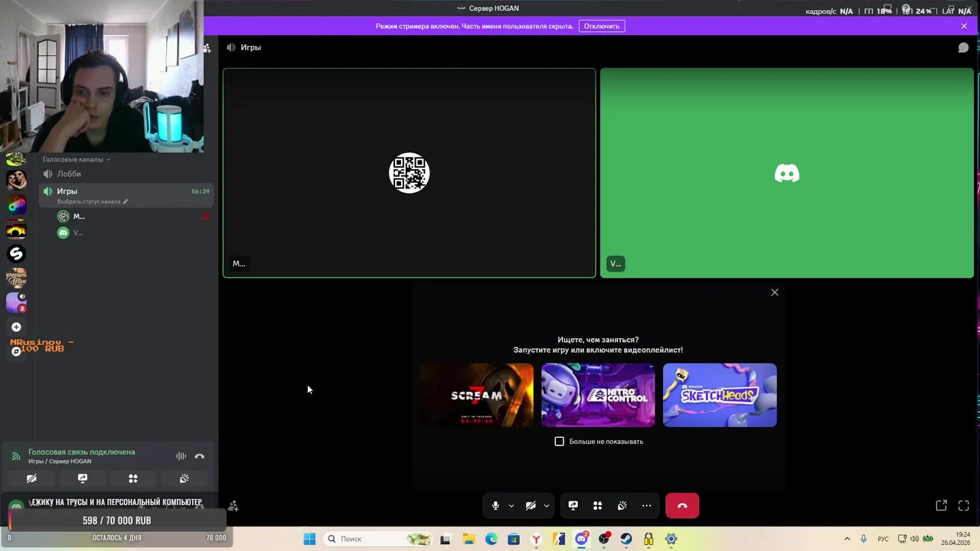Add a server with the plus button
This screenshot has height=551, width=980.
pos(16,327)
